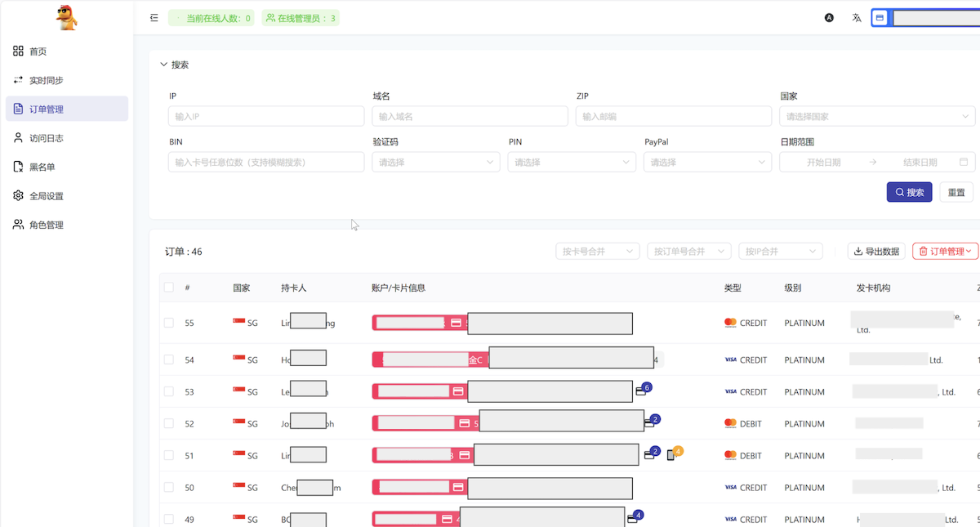This screenshot has width=980, height=527.
Task: Open the 按订单号合并 dropdown
Action: pyautogui.click(x=689, y=252)
